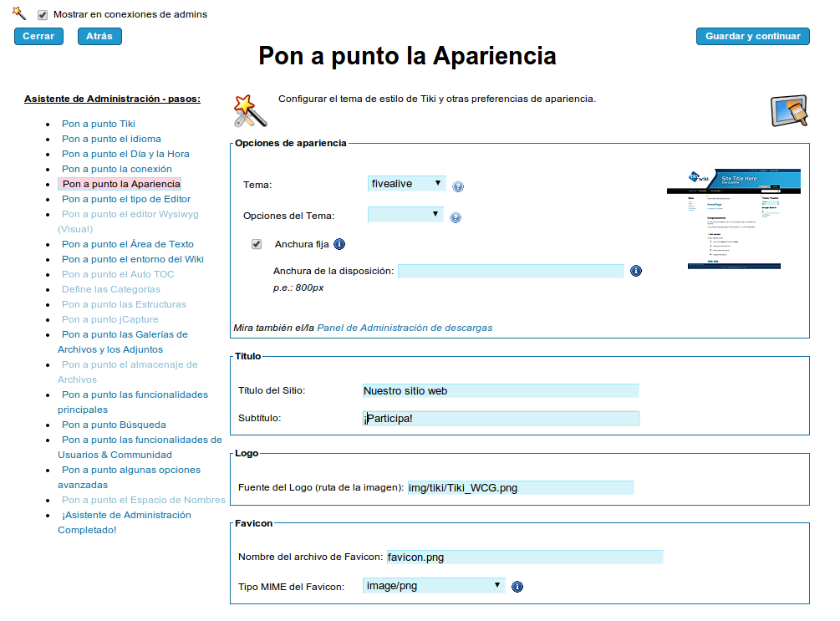This screenshot has height=621, width=840.
Task: Click the Título del Sitio text field
Action: point(500,390)
